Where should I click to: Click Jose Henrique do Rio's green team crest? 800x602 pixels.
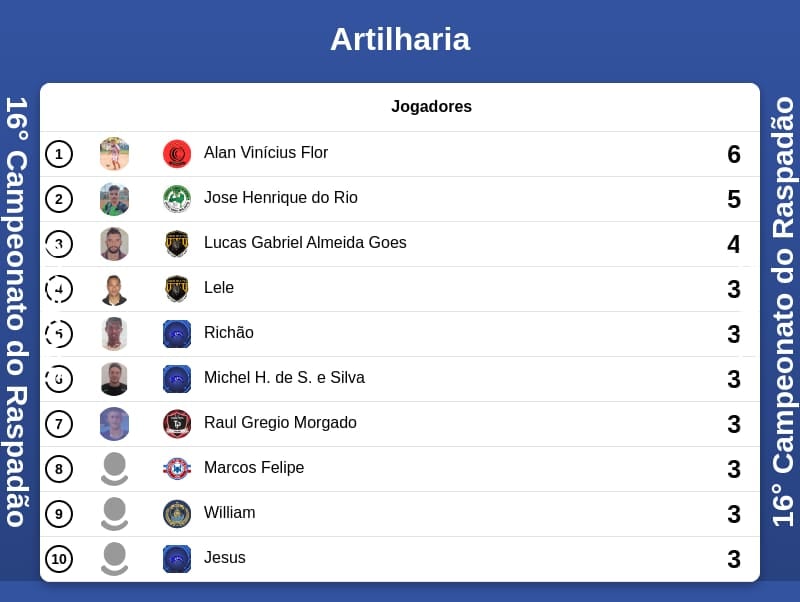pyautogui.click(x=177, y=199)
